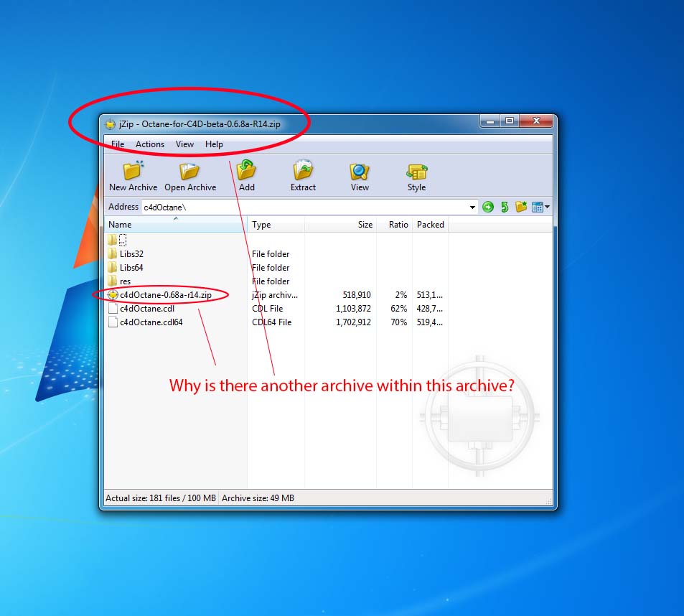Click the packed value 428,7...
The width and height of the screenshot is (684, 616).
coord(430,309)
